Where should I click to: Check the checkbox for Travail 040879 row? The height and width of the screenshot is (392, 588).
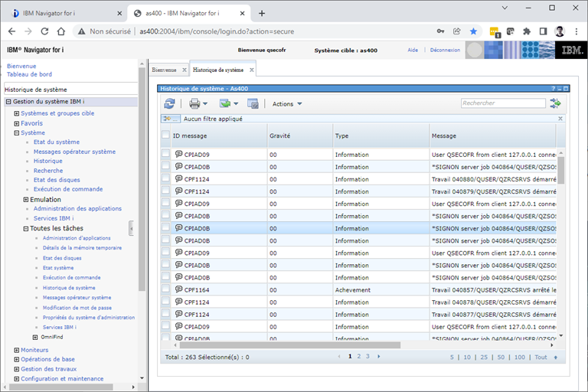click(165, 191)
